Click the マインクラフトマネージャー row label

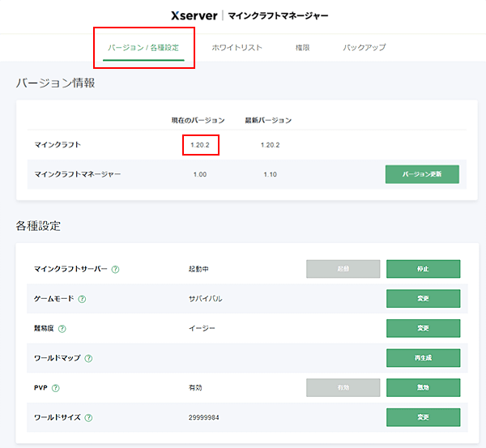pos(78,174)
